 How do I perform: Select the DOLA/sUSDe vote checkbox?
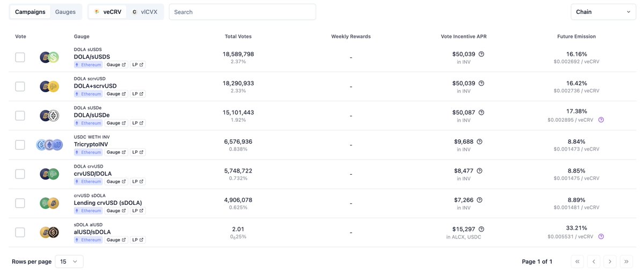tap(20, 115)
